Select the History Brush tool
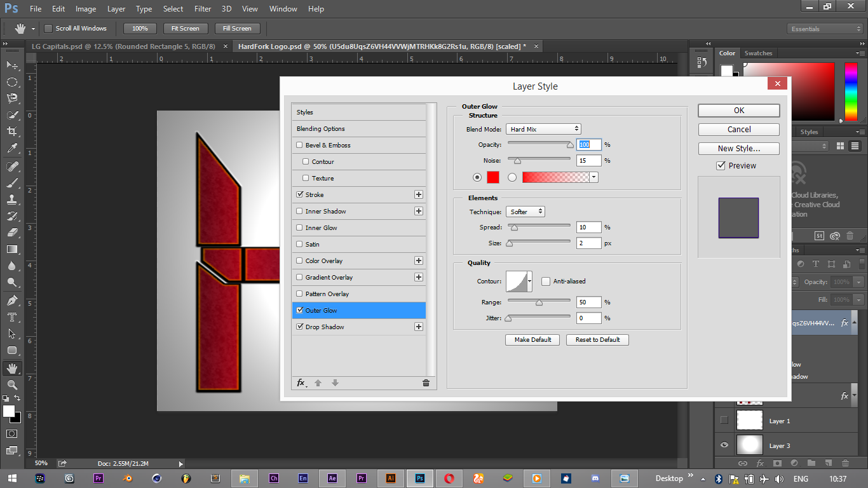This screenshot has width=868, height=488. [12, 216]
